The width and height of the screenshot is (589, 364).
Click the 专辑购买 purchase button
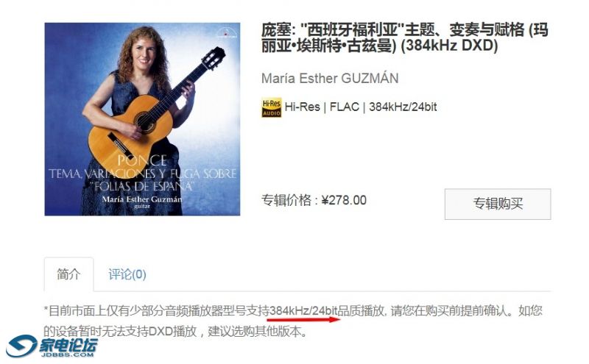click(x=498, y=204)
